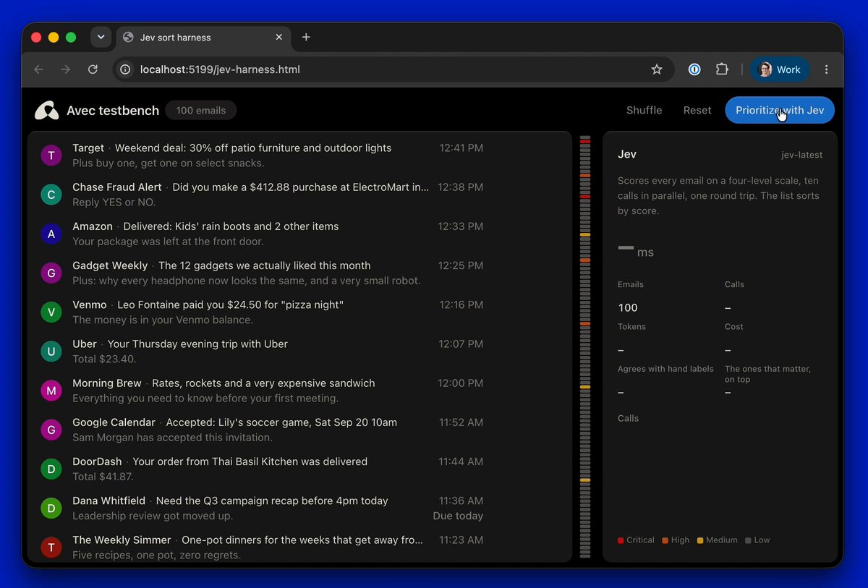The width and height of the screenshot is (868, 588).
Task: Click Prioritize with Jev button
Action: tap(780, 110)
